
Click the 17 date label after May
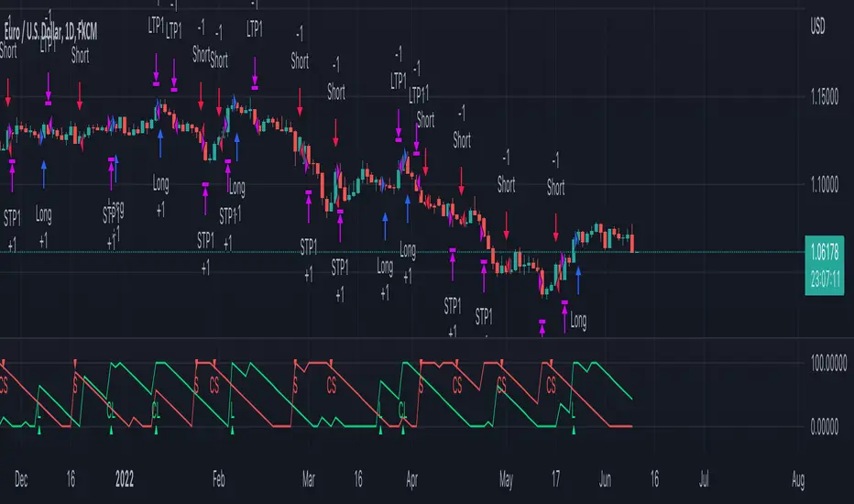555,479
